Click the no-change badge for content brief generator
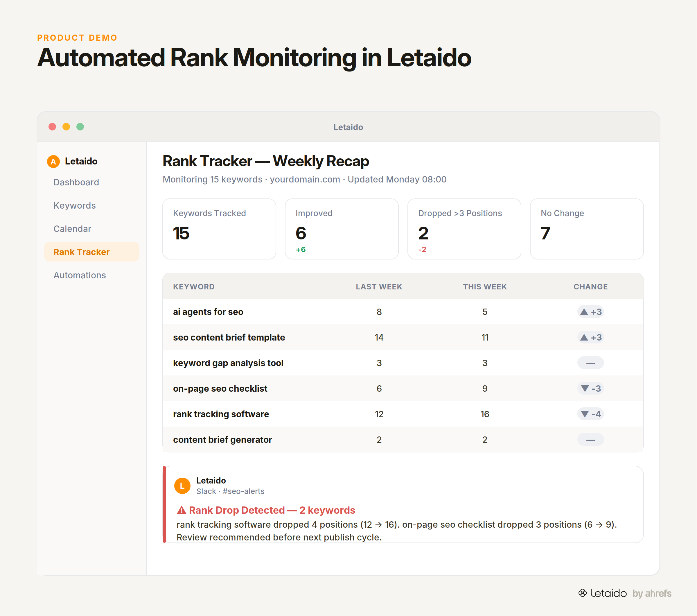The image size is (697, 616). tap(591, 440)
